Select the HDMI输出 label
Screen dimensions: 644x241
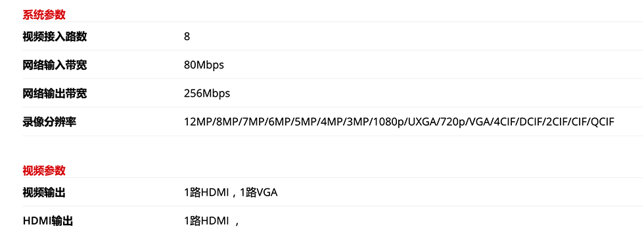tap(47, 221)
